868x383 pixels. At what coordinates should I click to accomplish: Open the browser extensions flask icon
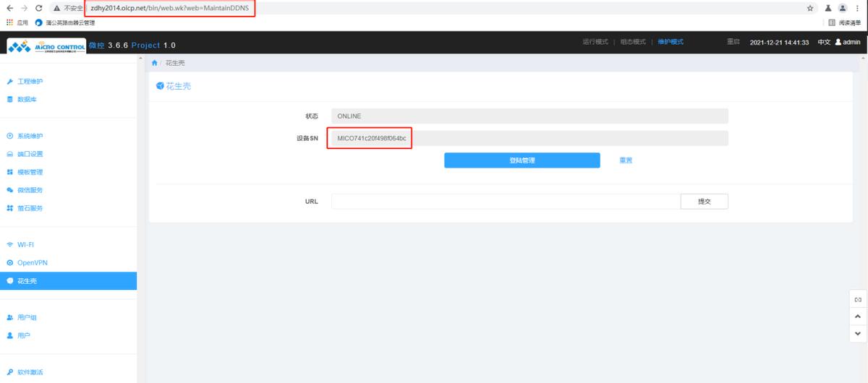828,8
